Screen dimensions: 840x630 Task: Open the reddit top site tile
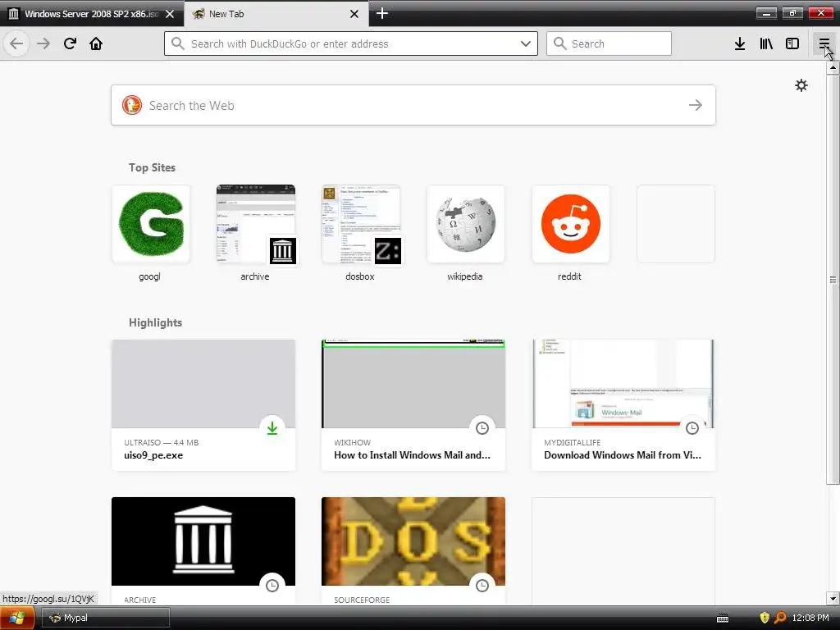click(x=571, y=224)
